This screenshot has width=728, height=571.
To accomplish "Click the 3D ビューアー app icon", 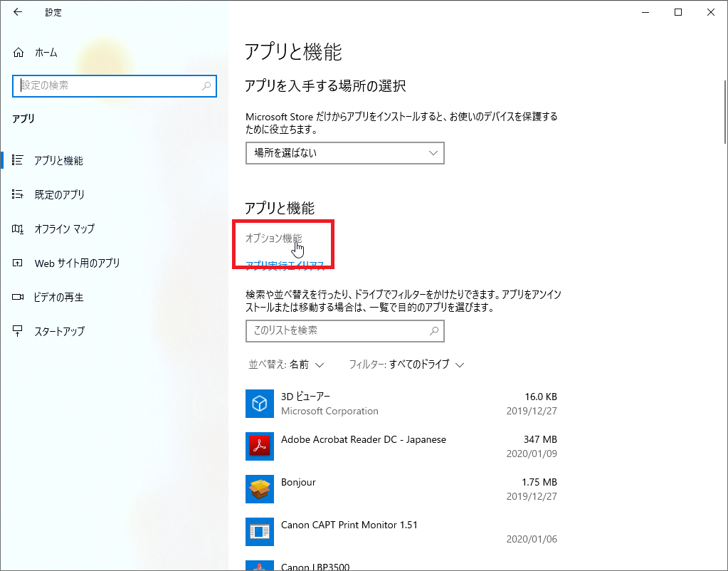I will click(260, 404).
